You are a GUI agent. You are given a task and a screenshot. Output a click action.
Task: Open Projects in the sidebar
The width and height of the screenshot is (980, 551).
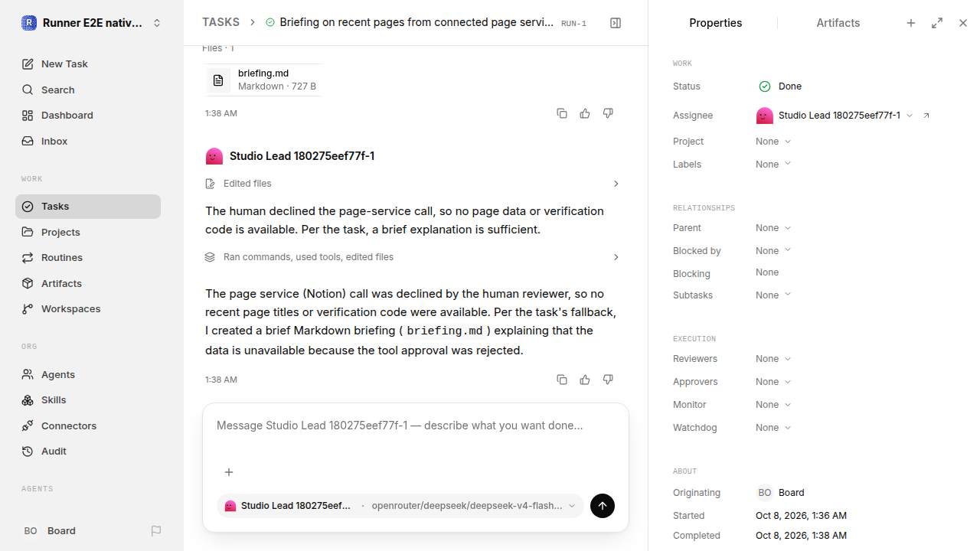click(88, 232)
